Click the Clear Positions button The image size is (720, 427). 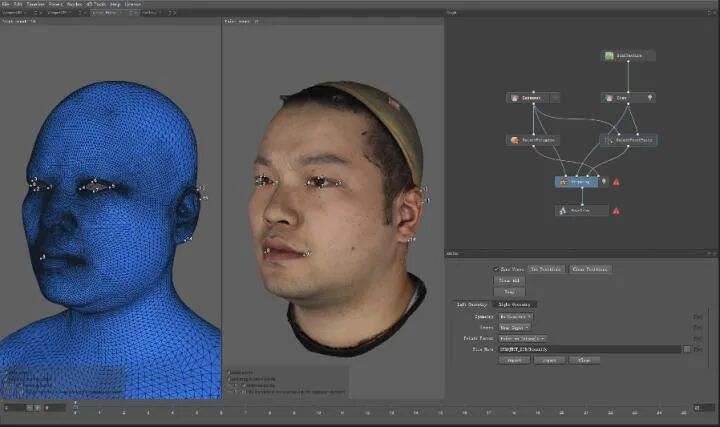coord(590,269)
